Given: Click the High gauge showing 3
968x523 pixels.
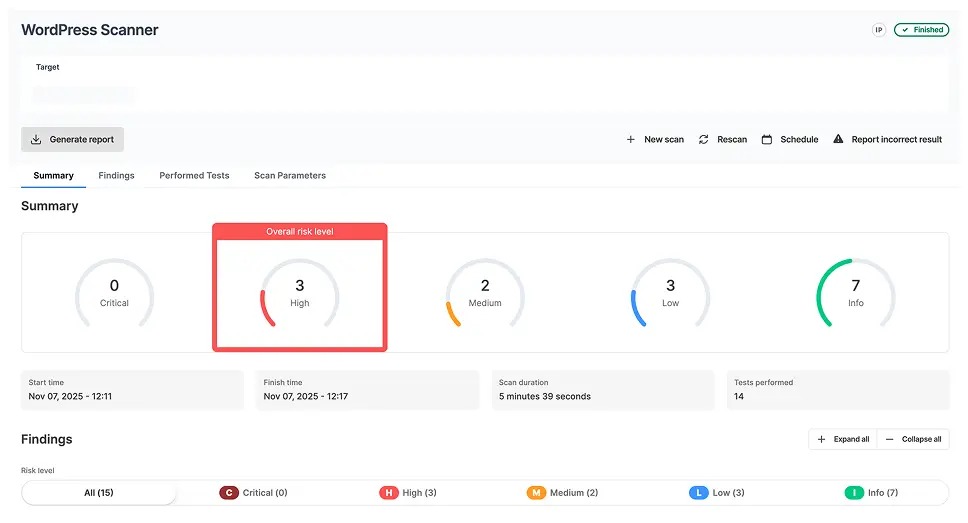Looking at the screenshot, I should (x=299, y=293).
